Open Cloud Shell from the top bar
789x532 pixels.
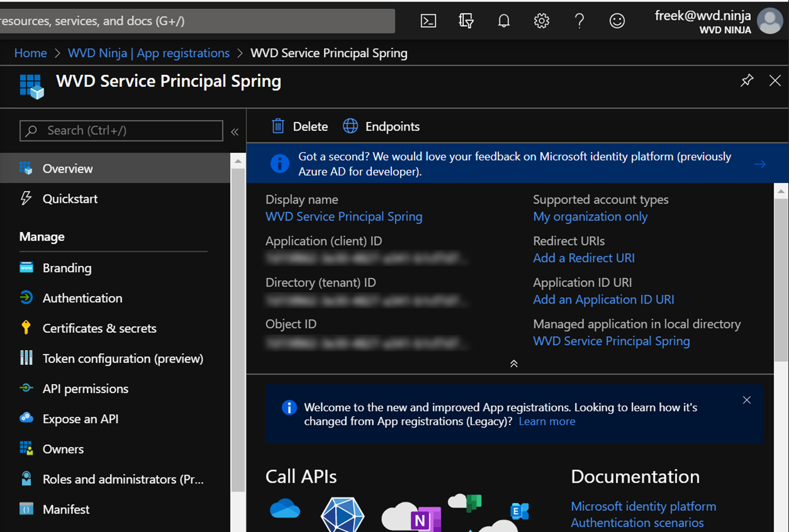click(x=428, y=21)
